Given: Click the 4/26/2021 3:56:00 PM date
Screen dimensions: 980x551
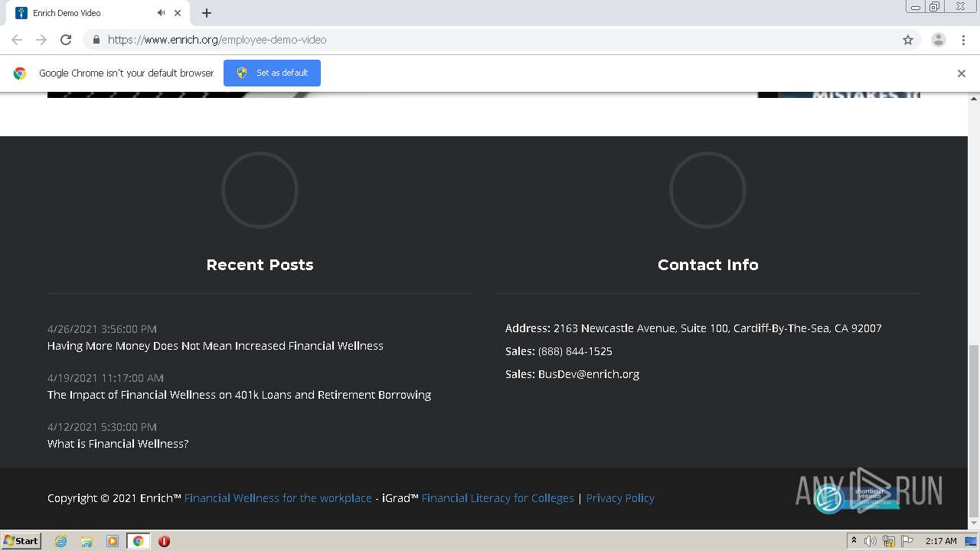Looking at the screenshot, I should coord(102,329).
